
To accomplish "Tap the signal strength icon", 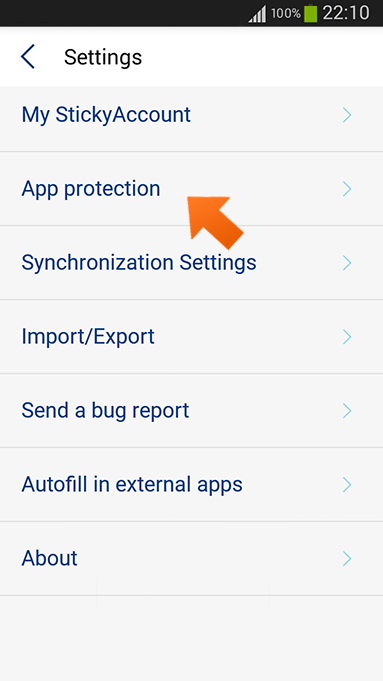I will point(257,15).
